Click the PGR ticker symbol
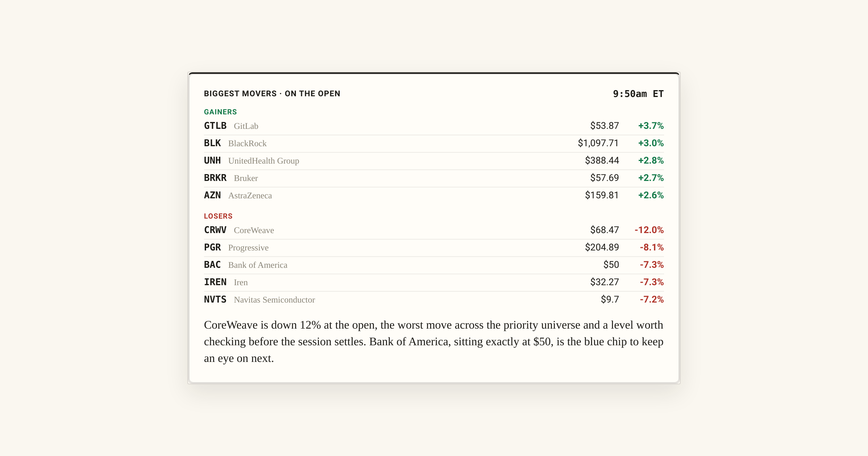 [212, 247]
